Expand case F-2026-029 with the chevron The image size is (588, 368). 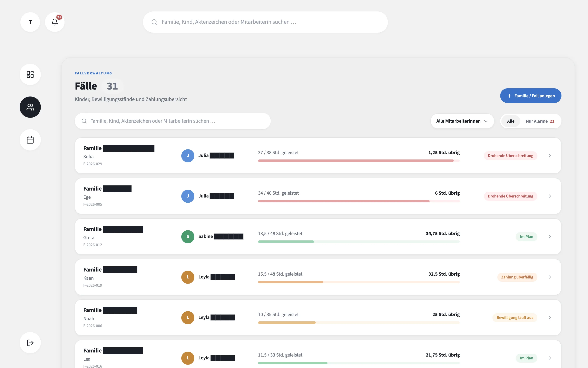550,156
